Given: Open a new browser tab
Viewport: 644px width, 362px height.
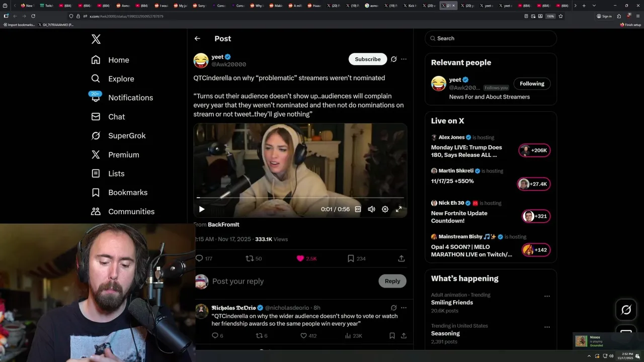Looking at the screenshot, I should click(x=584, y=6).
